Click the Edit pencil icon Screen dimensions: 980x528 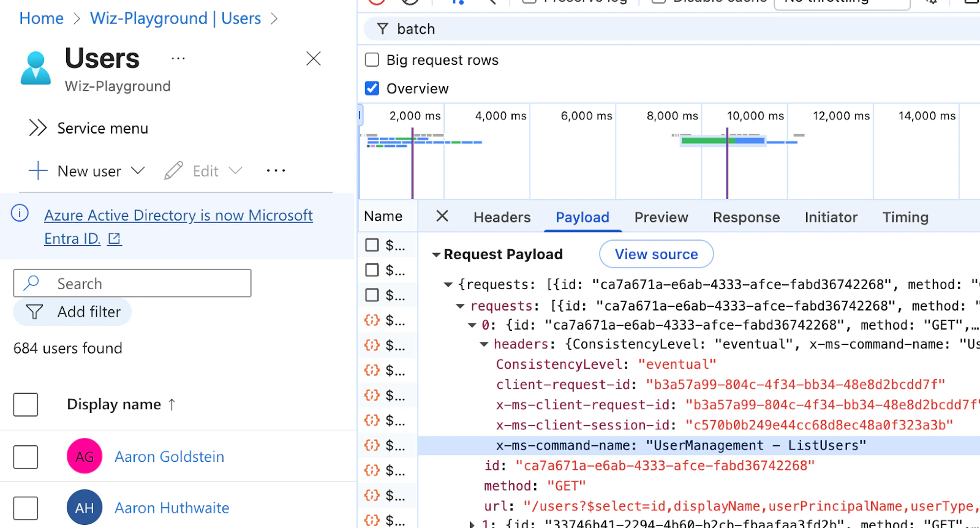click(x=174, y=171)
